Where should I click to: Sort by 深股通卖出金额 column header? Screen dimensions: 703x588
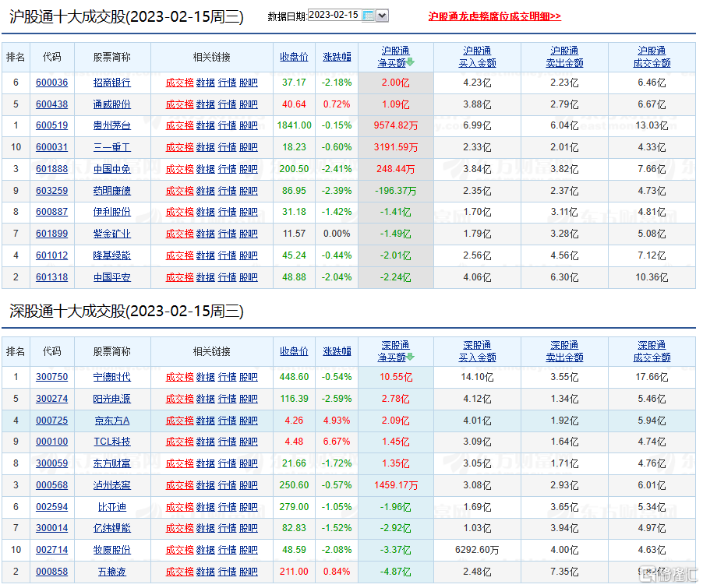(x=564, y=351)
